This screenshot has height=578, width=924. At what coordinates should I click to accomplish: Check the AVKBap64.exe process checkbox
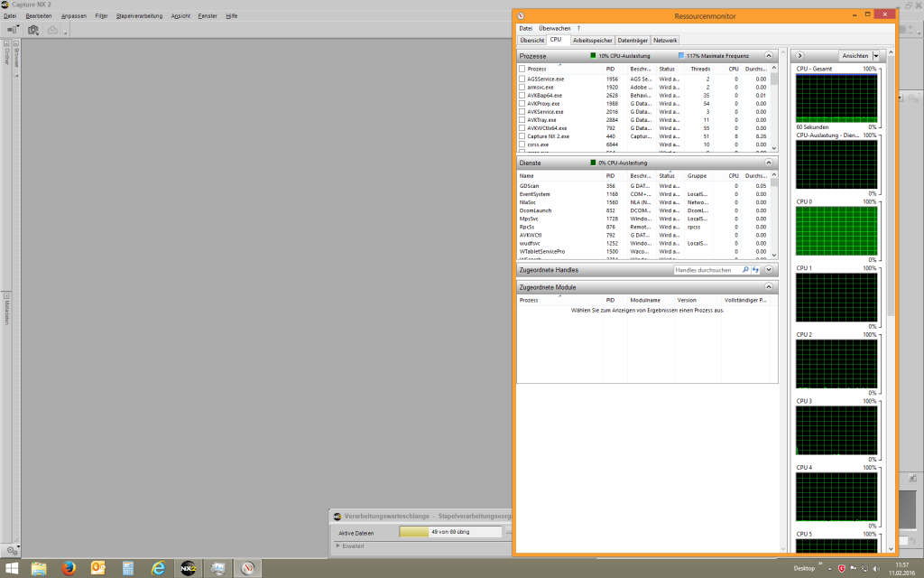(522, 95)
